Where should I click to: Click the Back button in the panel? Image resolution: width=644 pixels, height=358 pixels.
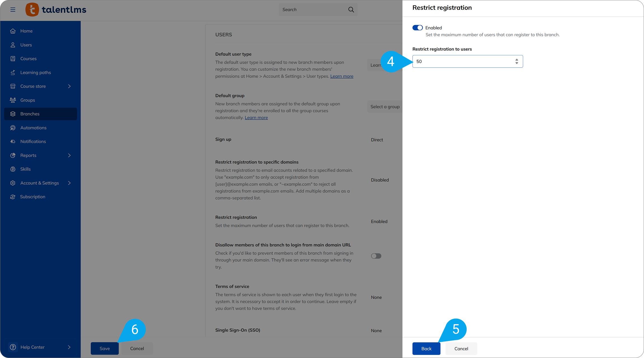[426, 348]
